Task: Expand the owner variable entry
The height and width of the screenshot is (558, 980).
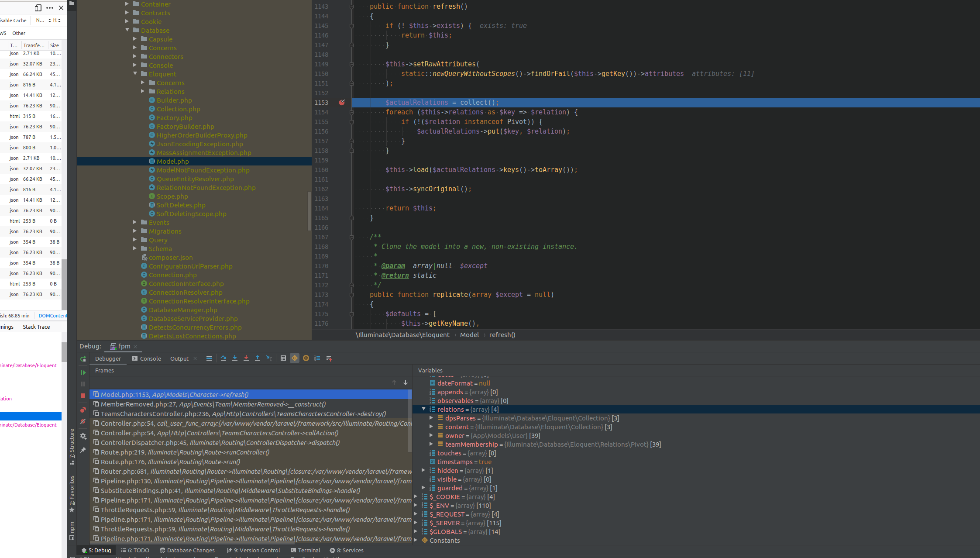Action: [431, 435]
